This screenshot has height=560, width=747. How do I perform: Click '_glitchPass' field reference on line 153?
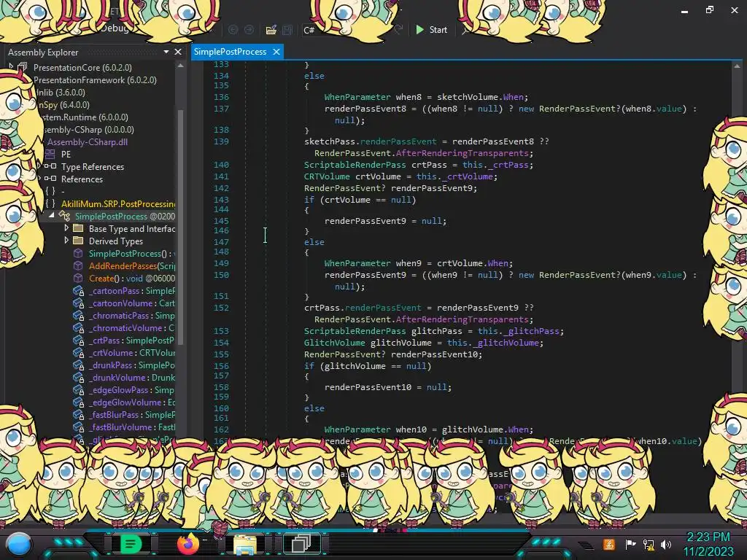pos(532,331)
